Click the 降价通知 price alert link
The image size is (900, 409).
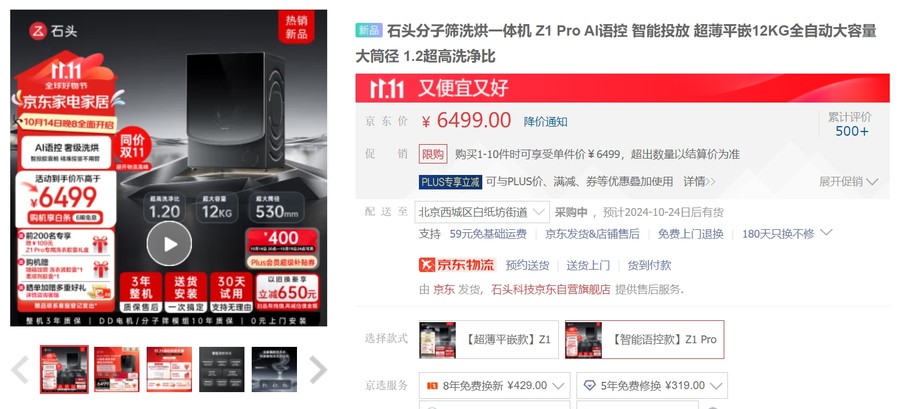545,122
